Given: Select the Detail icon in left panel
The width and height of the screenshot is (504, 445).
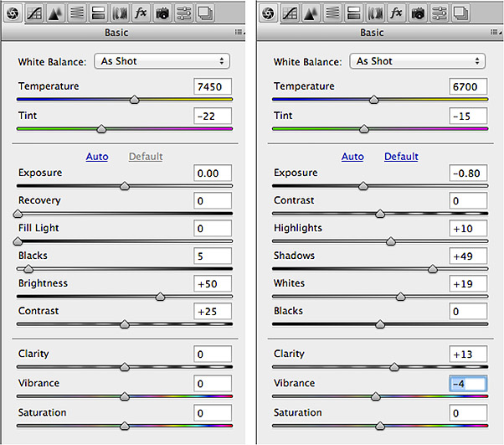Looking at the screenshot, I should coord(56,13).
